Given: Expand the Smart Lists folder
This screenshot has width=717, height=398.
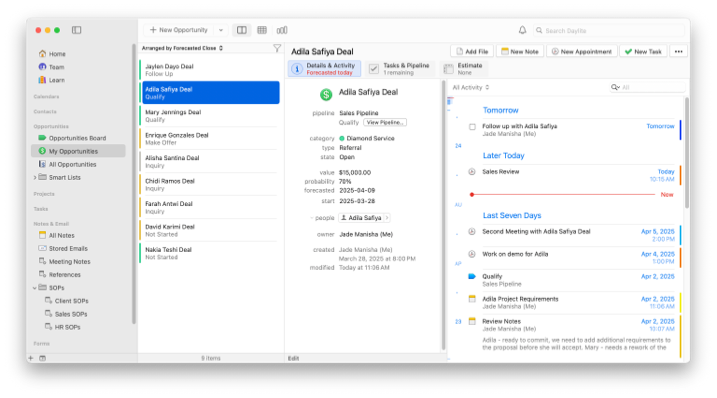Looking at the screenshot, I should point(35,177).
